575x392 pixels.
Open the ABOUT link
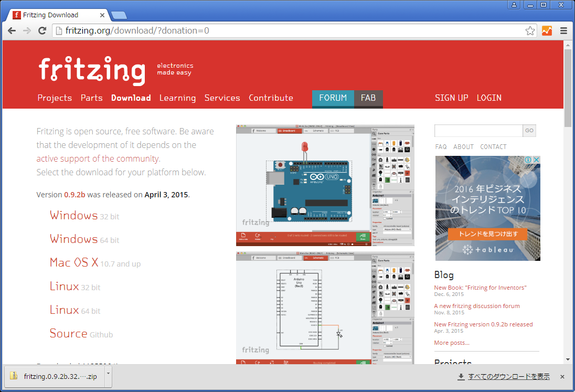(464, 147)
